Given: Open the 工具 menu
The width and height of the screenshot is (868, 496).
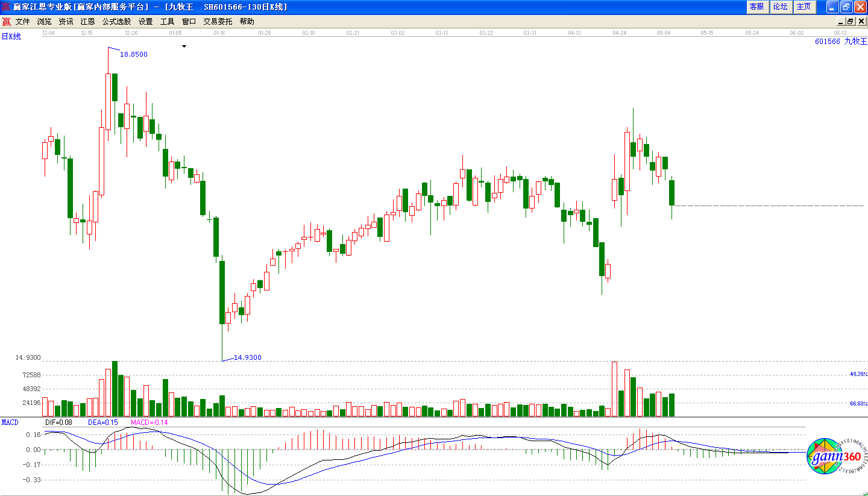Looking at the screenshot, I should 167,21.
